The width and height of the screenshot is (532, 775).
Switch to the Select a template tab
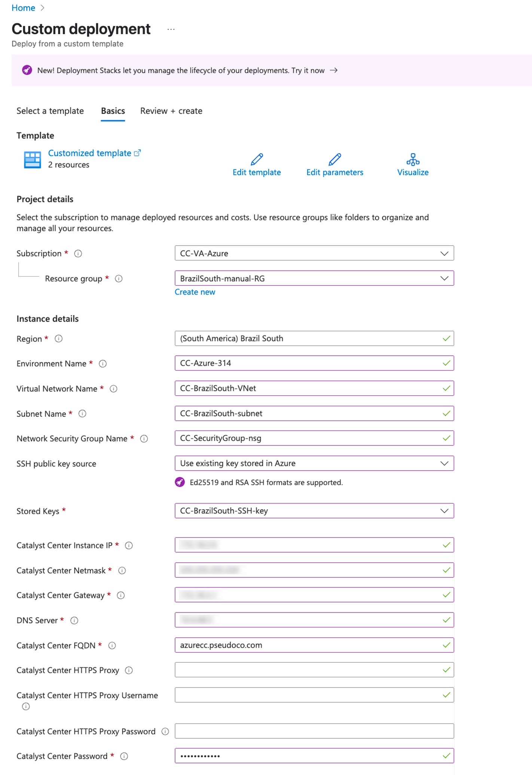coord(50,111)
